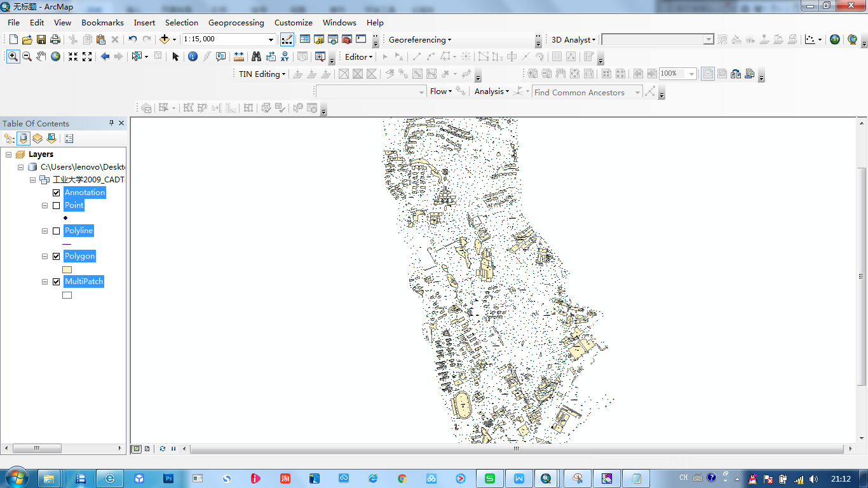Viewport: 868px width, 488px height.
Task: Uncheck the Annotation layer checkbox
Action: pyautogui.click(x=57, y=193)
